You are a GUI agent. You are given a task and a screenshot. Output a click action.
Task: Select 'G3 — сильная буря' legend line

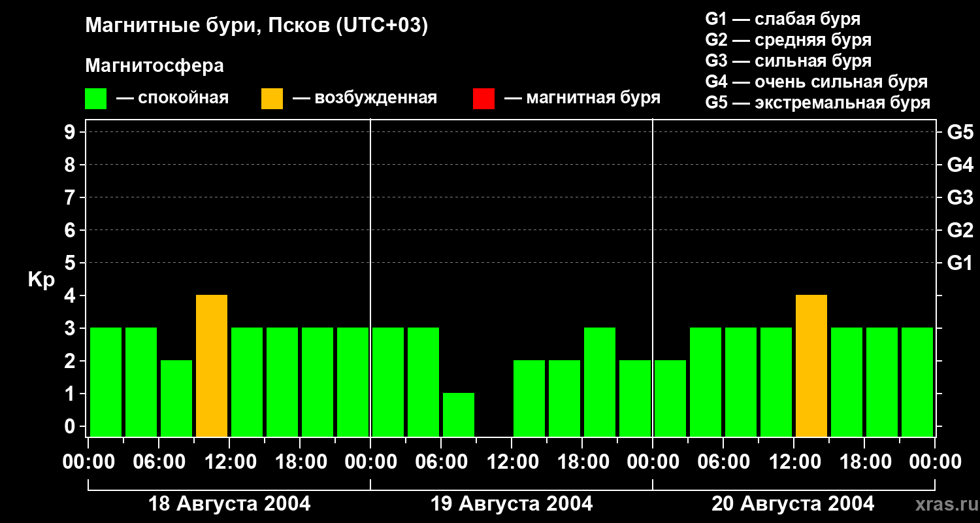tap(789, 61)
